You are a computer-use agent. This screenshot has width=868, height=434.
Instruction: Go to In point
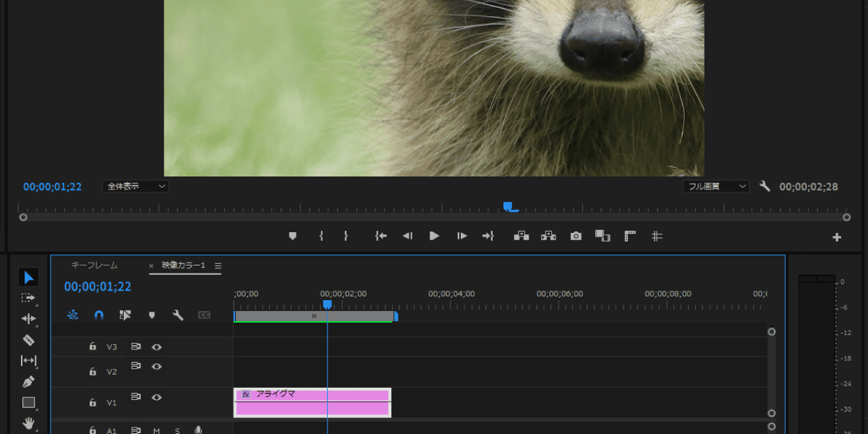pos(380,236)
